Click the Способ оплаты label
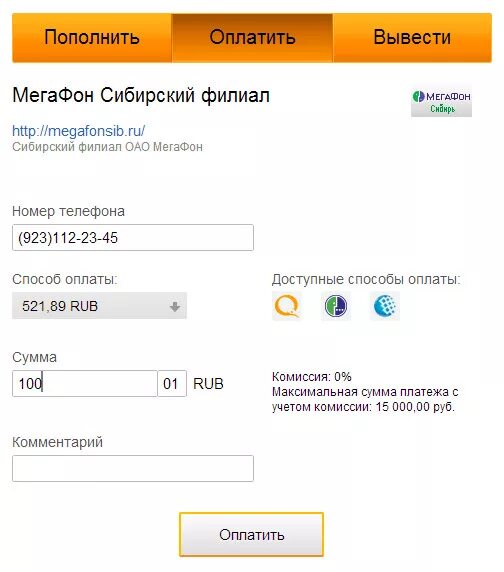504x572 pixels. [x=65, y=279]
